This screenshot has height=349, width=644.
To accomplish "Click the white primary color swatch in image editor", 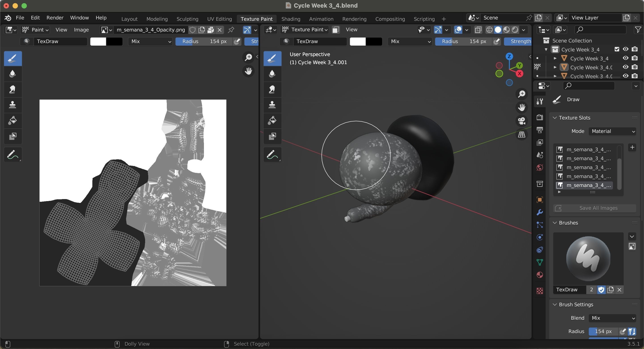I will pos(98,42).
